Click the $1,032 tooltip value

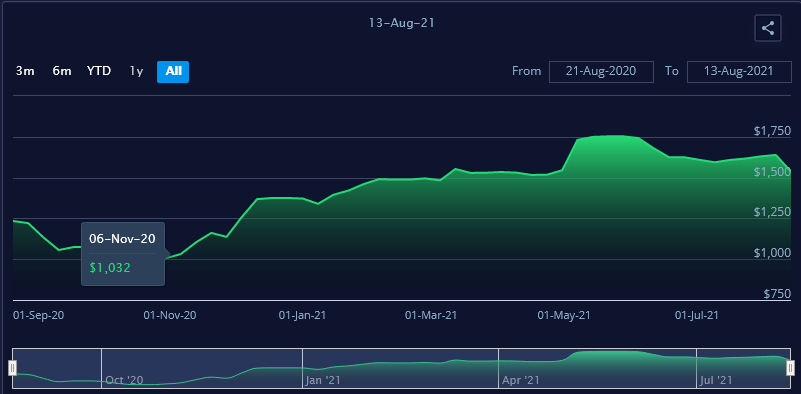click(110, 267)
